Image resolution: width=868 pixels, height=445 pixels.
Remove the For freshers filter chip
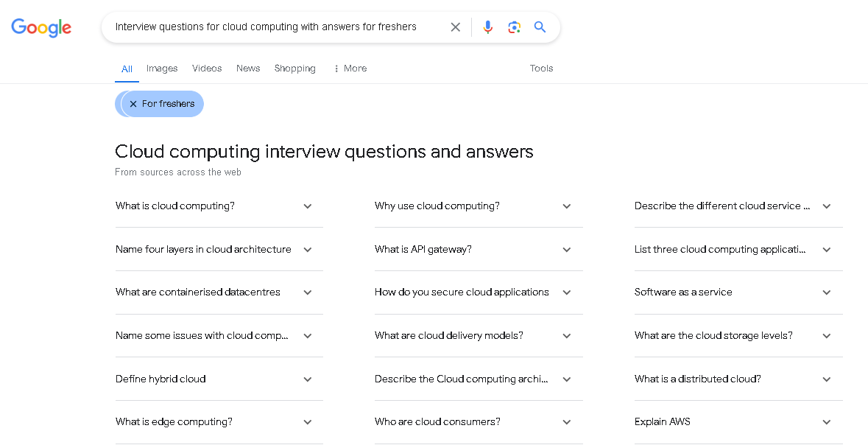(133, 104)
